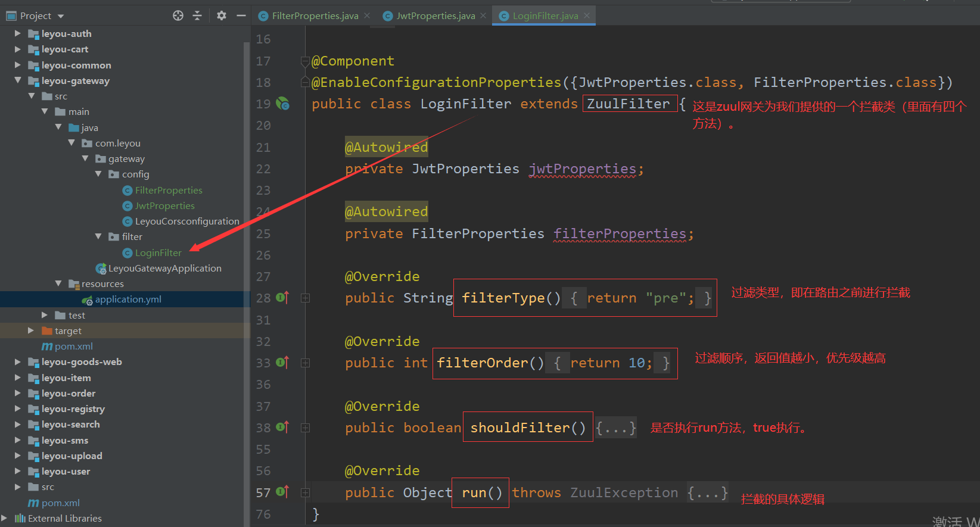Expand the folded filterOrder method at line 33

click(x=306, y=363)
